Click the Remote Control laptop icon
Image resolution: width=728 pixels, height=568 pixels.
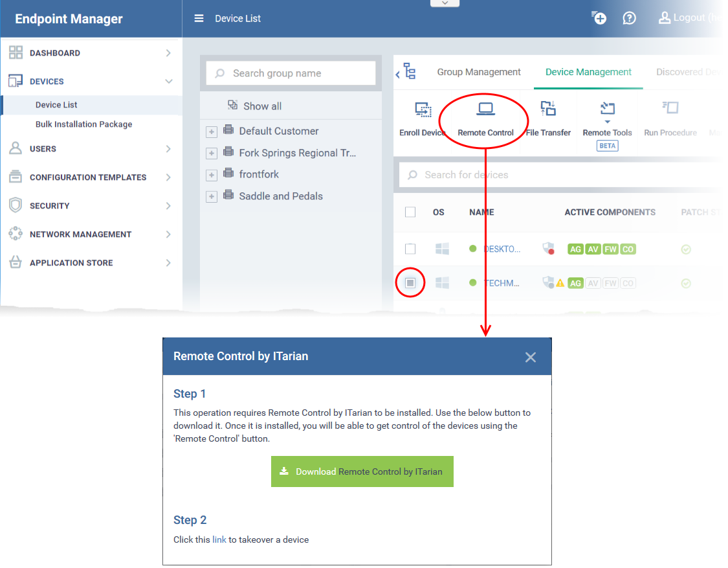[x=485, y=109]
